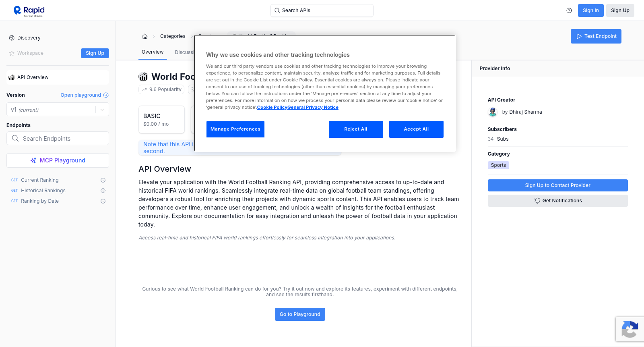The image size is (644, 347).
Task: Click the Rapid logo
Action: (x=29, y=11)
